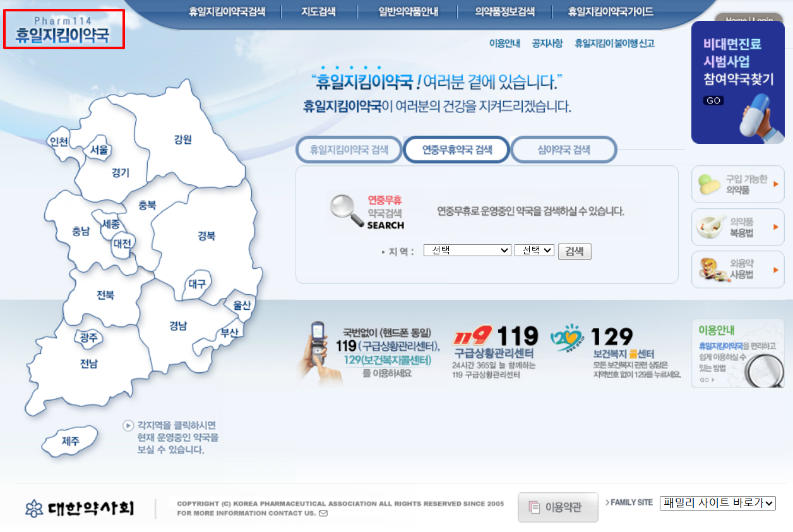The width and height of the screenshot is (793, 532).
Task: Select 충남 region on the map
Action: click(x=81, y=232)
